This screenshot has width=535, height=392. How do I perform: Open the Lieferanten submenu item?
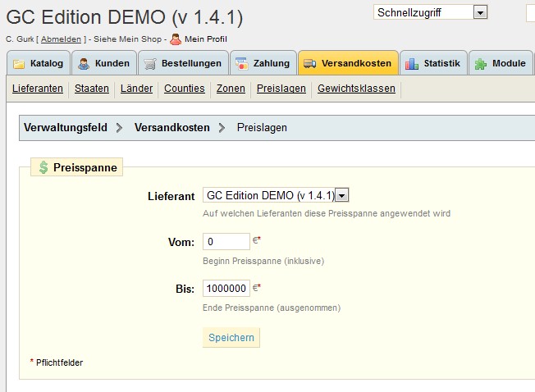(x=38, y=89)
